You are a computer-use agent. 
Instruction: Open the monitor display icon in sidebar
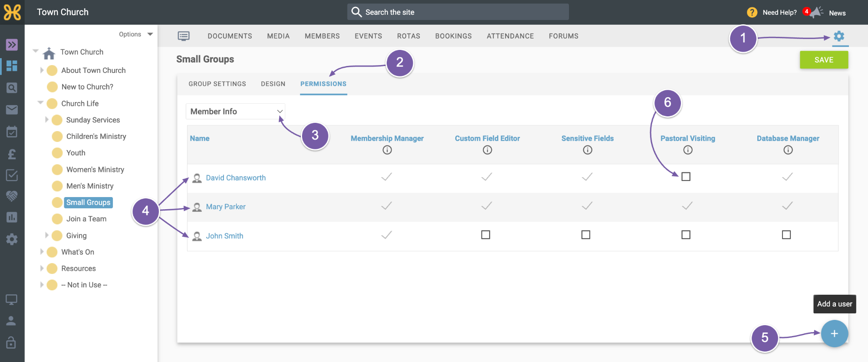(12, 299)
